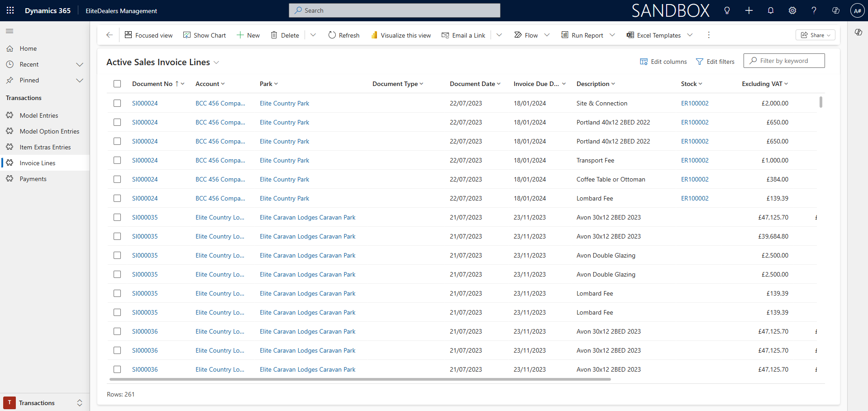Toggle the select all rows checkbox
Image resolution: width=868 pixels, height=411 pixels.
117,84
